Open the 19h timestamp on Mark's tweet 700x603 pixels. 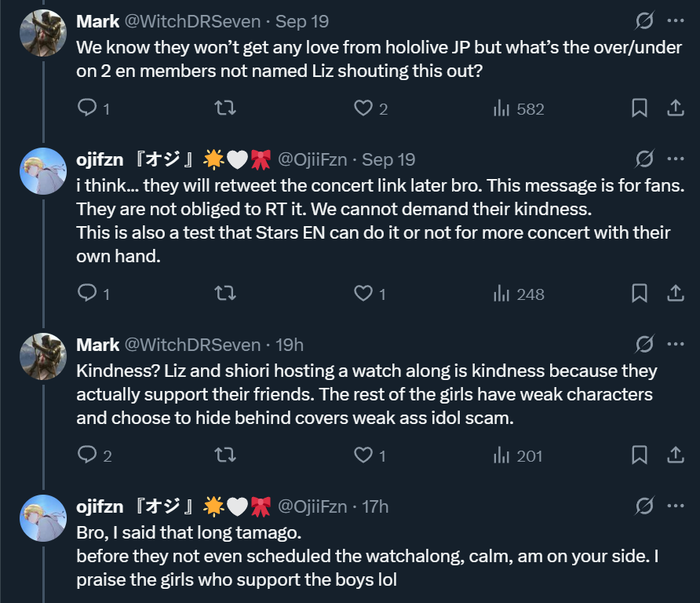pos(290,345)
